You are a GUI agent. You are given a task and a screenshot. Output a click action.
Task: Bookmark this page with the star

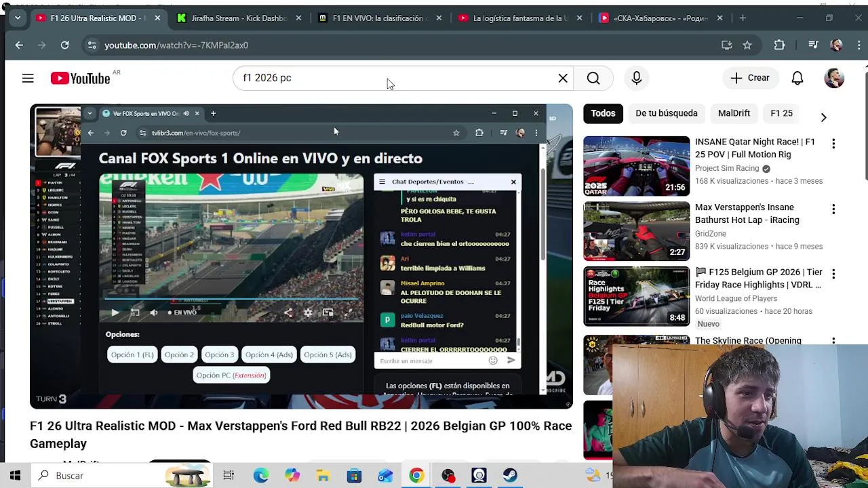pos(747,45)
